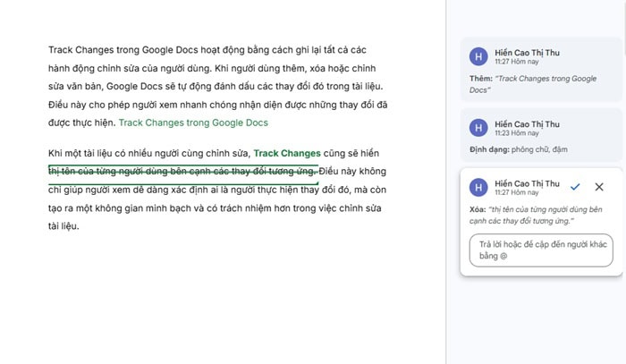Click the avatar on the 11:23 suggestion card
This screenshot has width=626, height=364.
478,128
